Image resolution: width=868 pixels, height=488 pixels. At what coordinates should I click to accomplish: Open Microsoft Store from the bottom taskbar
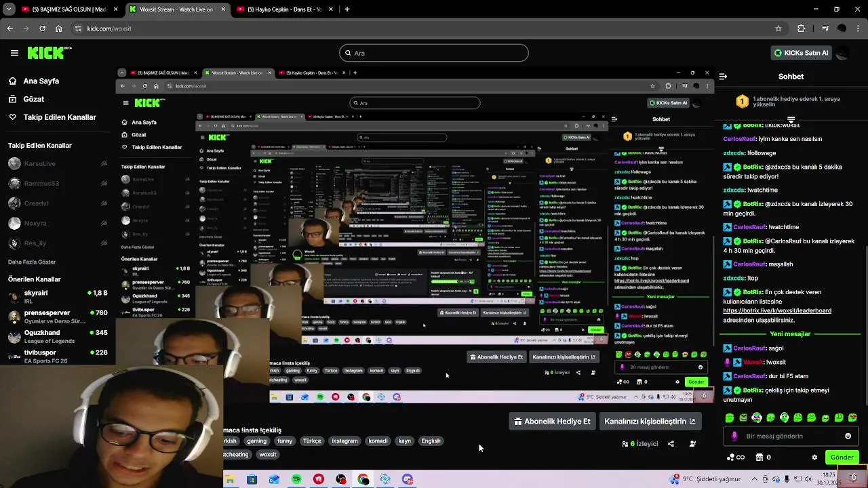[252, 480]
